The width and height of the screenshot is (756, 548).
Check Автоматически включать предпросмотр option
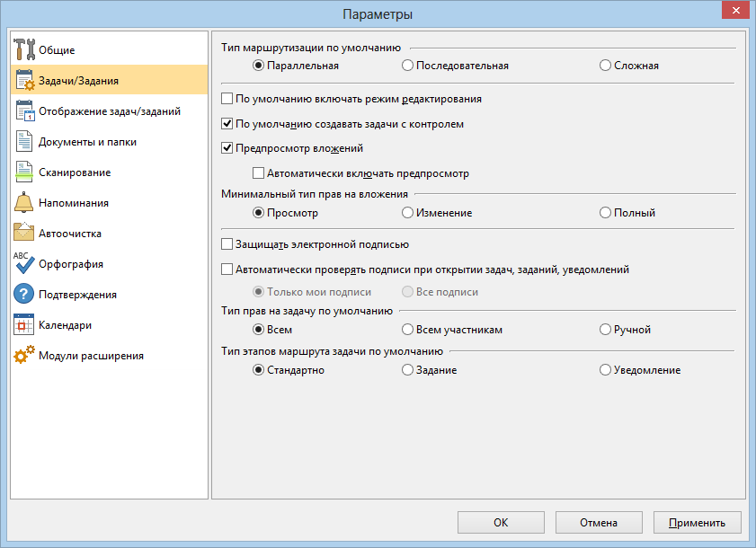click(258, 173)
